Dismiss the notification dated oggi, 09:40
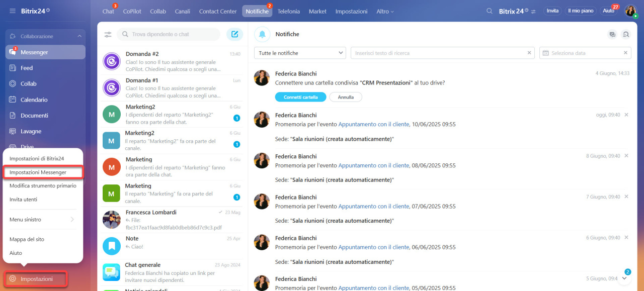 pyautogui.click(x=626, y=115)
